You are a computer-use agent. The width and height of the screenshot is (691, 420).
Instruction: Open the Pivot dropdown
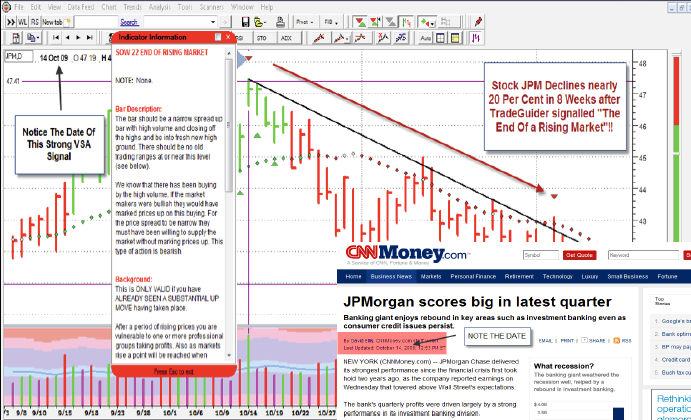point(304,22)
